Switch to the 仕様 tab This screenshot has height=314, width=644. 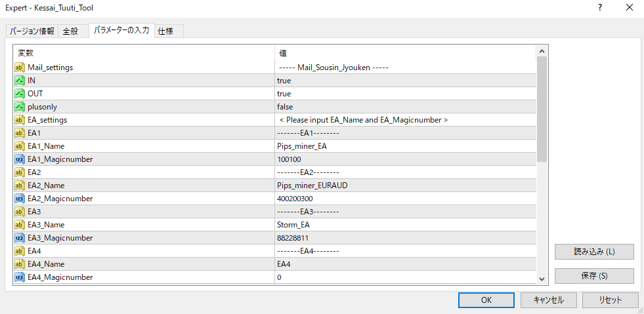coord(165,31)
